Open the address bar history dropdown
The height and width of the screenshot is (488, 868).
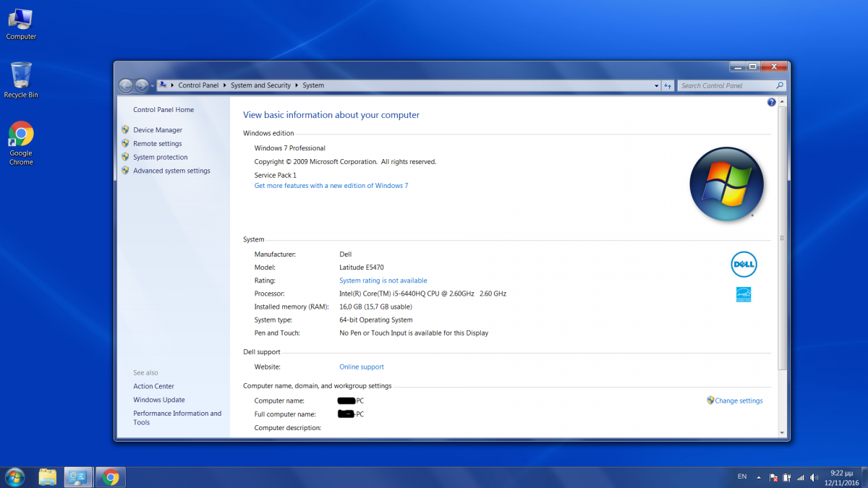point(656,85)
